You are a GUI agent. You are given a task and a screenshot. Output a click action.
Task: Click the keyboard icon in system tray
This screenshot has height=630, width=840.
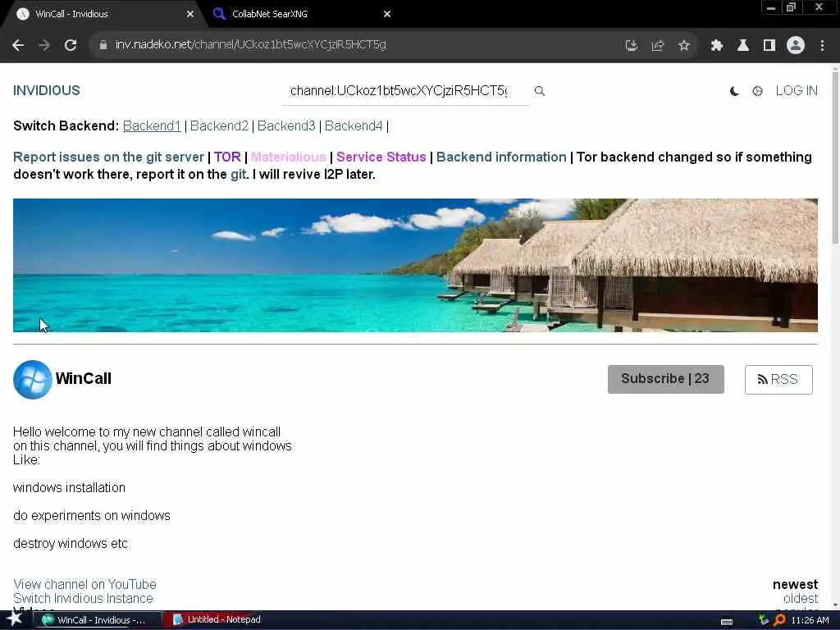point(727,622)
